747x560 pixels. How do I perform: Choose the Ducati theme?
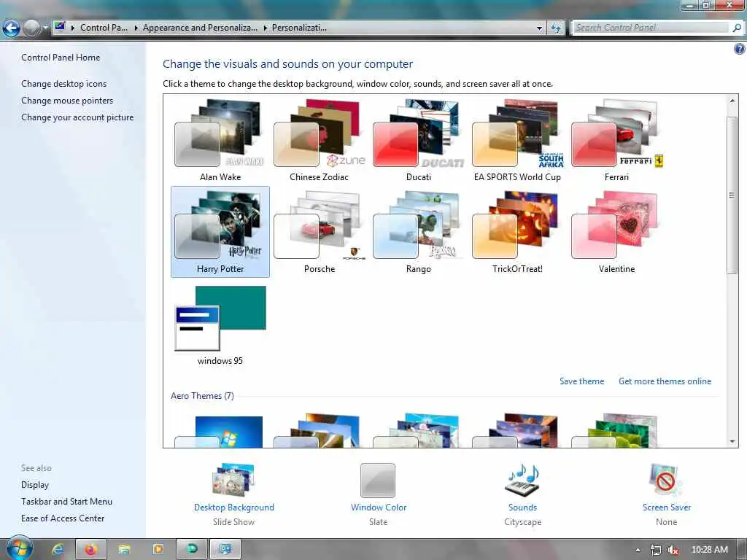[418, 141]
